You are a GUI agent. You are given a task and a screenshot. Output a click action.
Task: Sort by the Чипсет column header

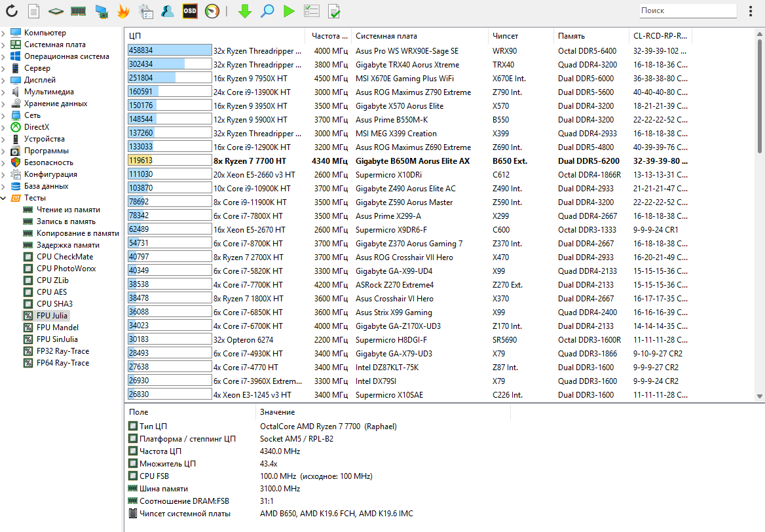pos(521,35)
